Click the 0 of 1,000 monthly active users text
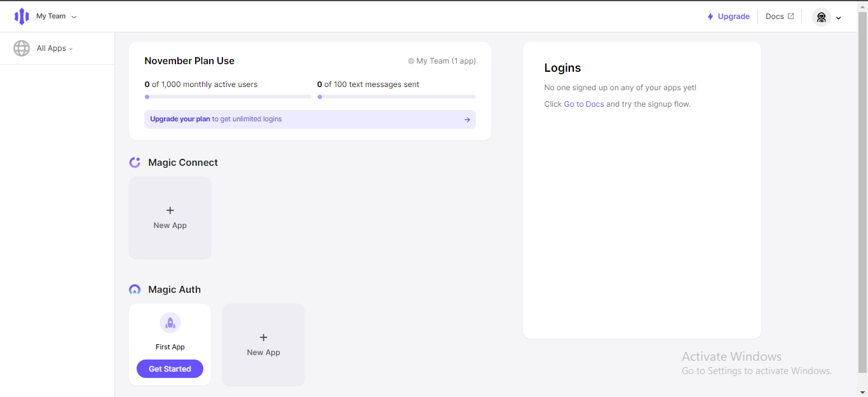 tap(201, 84)
